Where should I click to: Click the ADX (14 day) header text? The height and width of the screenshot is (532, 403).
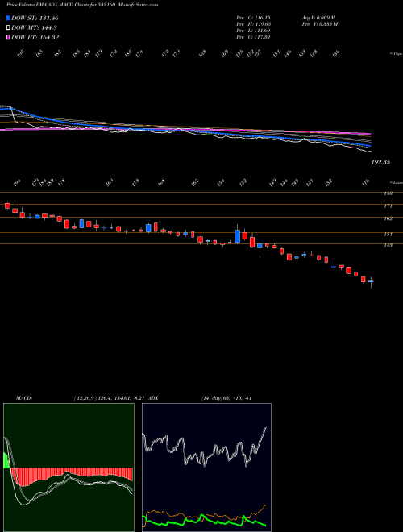coord(200,398)
